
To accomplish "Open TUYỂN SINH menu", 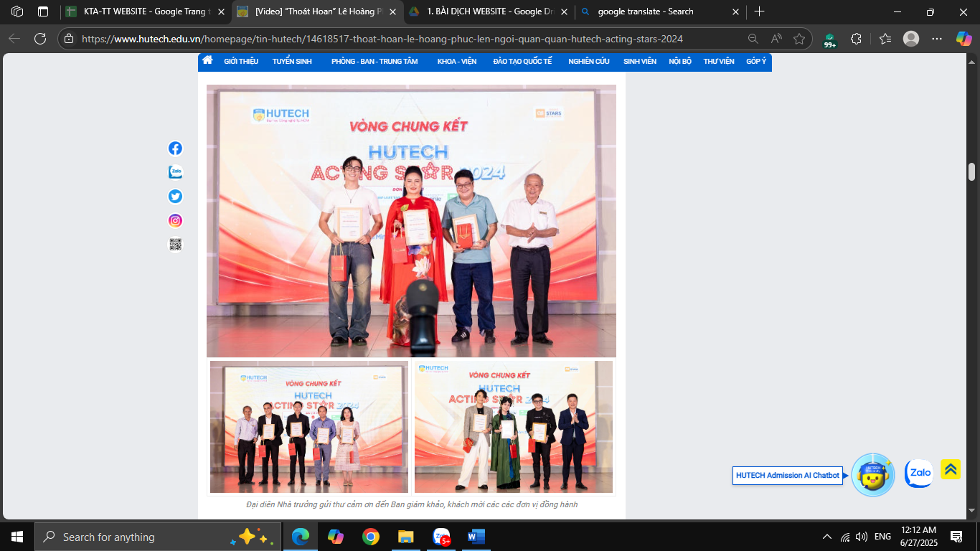I will 292,62.
